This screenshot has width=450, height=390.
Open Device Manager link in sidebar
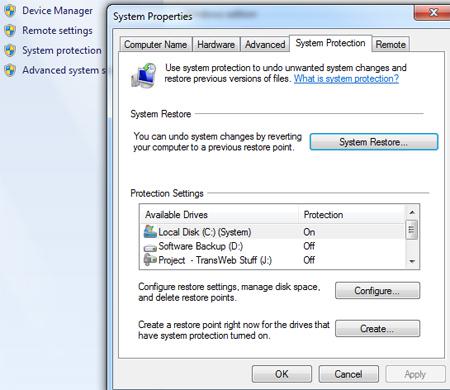click(57, 11)
